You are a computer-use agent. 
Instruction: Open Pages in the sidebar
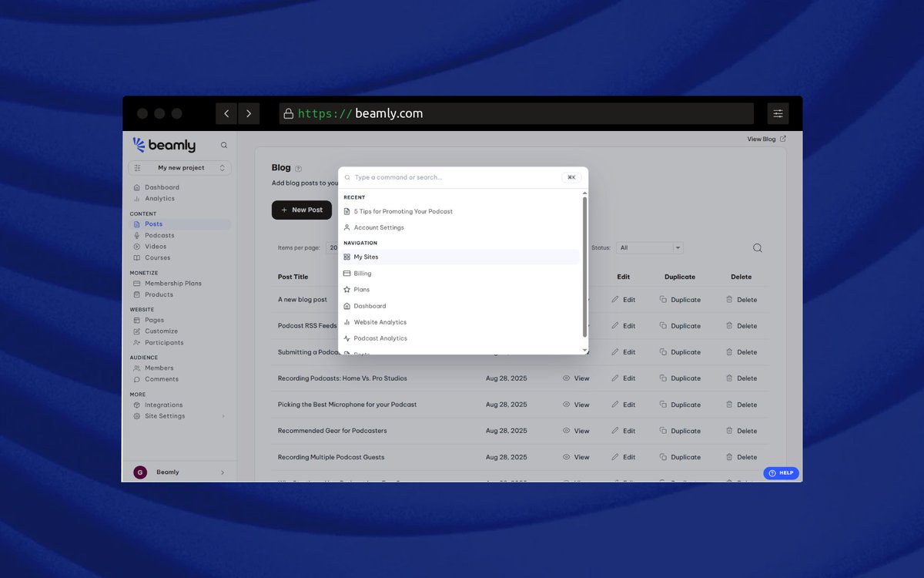[154, 320]
